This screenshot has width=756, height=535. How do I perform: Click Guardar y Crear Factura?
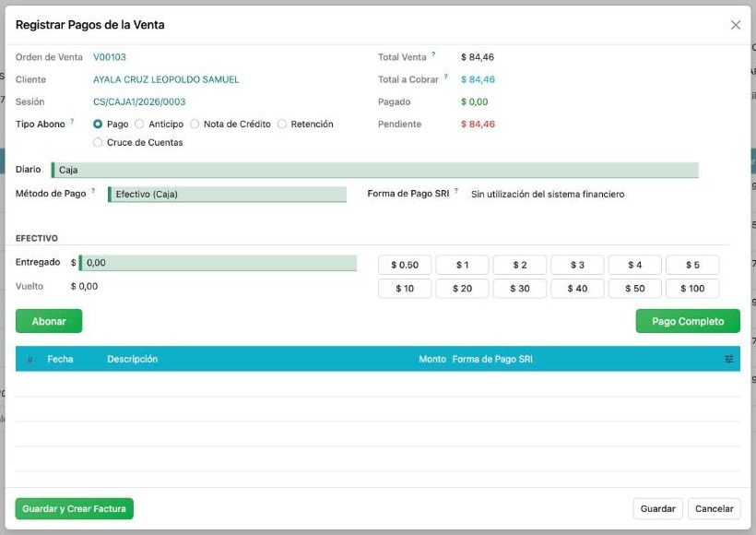[x=75, y=509]
